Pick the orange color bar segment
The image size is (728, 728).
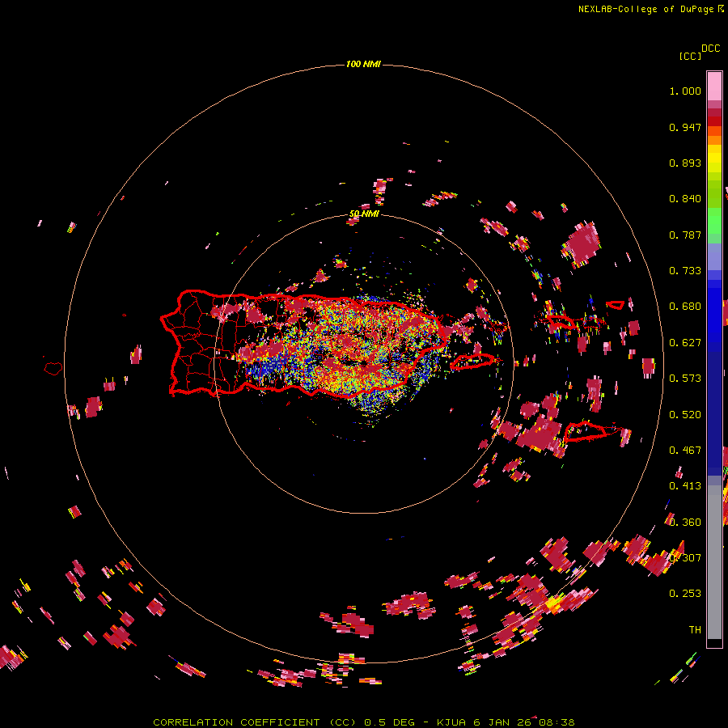click(714, 140)
